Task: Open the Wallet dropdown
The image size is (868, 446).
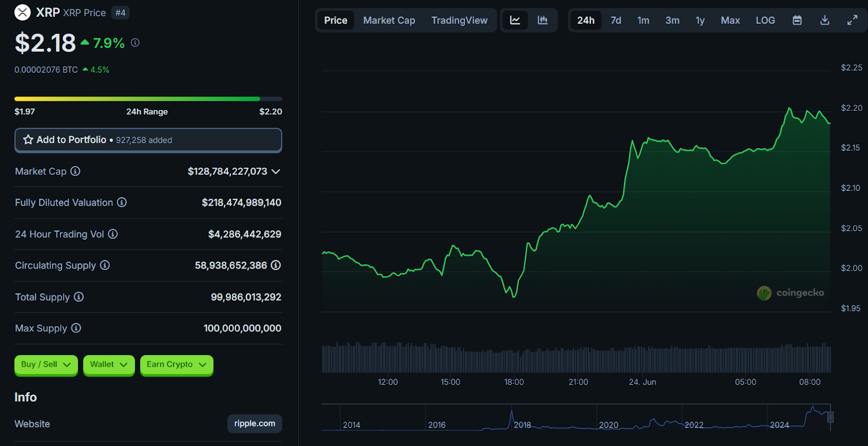Action: click(109, 365)
